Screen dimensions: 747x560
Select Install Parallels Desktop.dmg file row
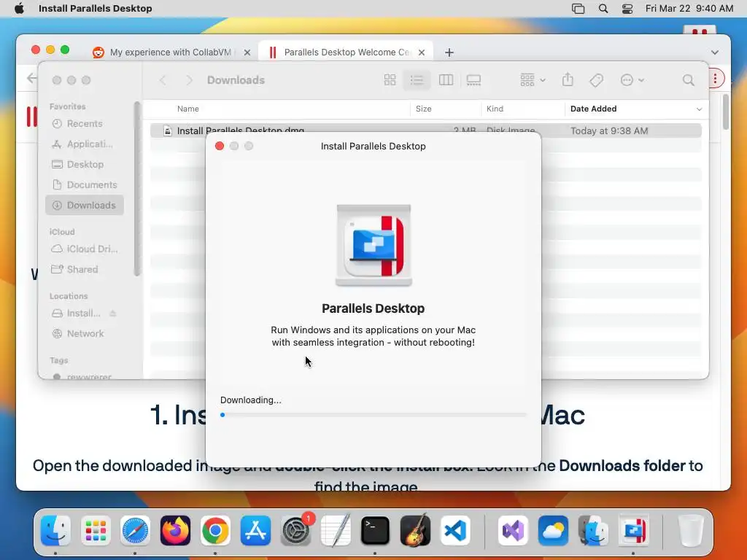[x=425, y=131]
